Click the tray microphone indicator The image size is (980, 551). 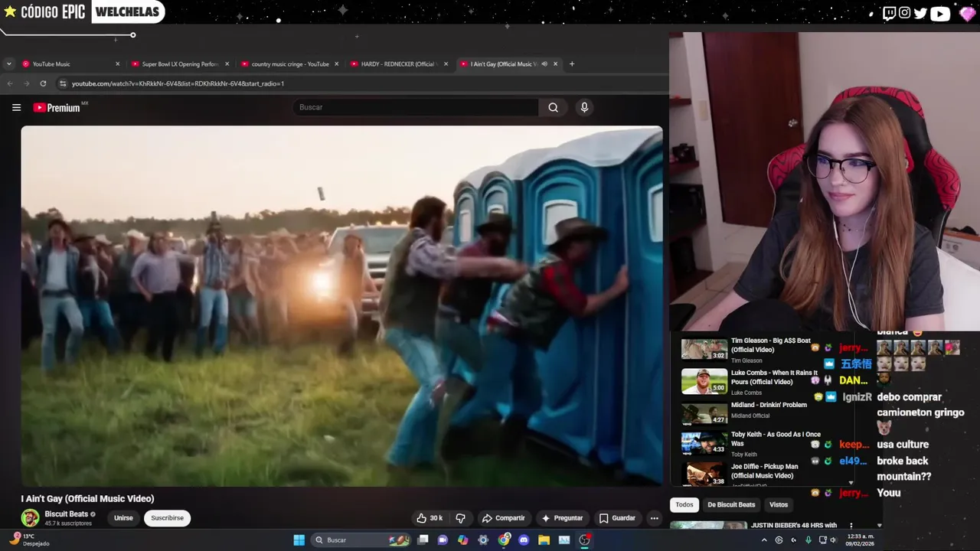[x=808, y=540]
